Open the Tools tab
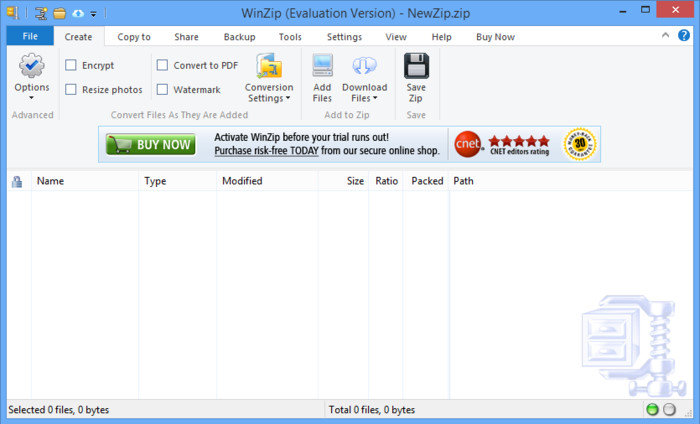 click(290, 37)
